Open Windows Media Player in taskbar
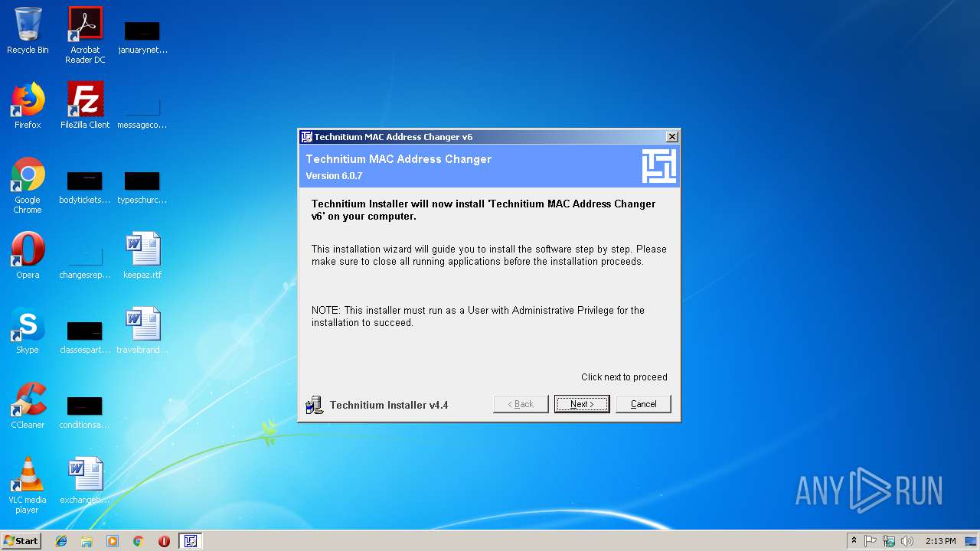The image size is (980, 551). click(113, 541)
